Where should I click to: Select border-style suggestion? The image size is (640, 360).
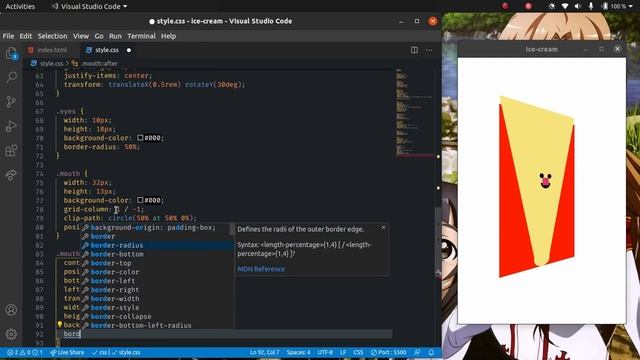157,308
